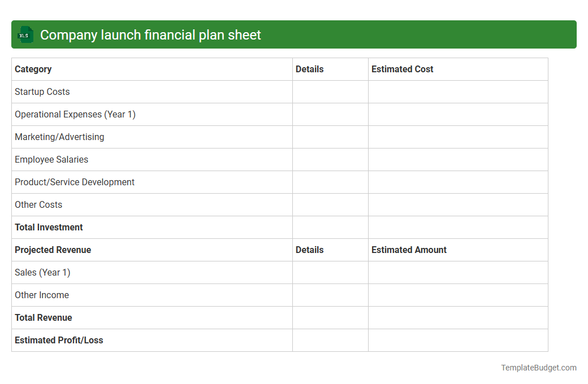Screen dimensions: 588x384
Task: Click the Estimated Profit/Loss row label
Action: point(59,340)
